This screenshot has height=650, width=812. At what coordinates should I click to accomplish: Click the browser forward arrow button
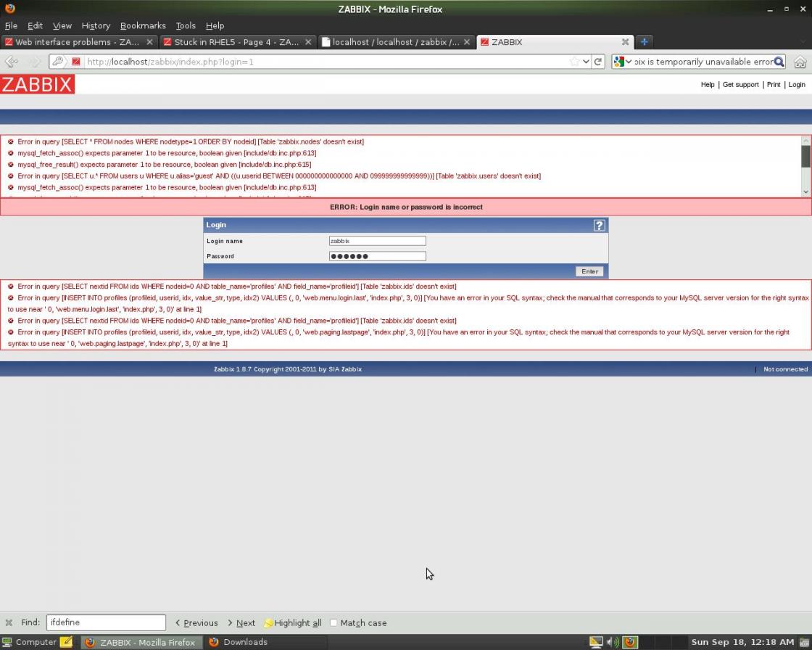coord(36,62)
